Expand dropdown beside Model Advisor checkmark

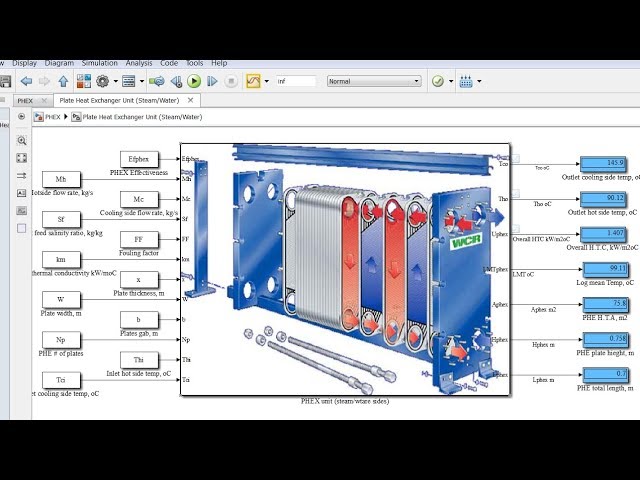(451, 81)
